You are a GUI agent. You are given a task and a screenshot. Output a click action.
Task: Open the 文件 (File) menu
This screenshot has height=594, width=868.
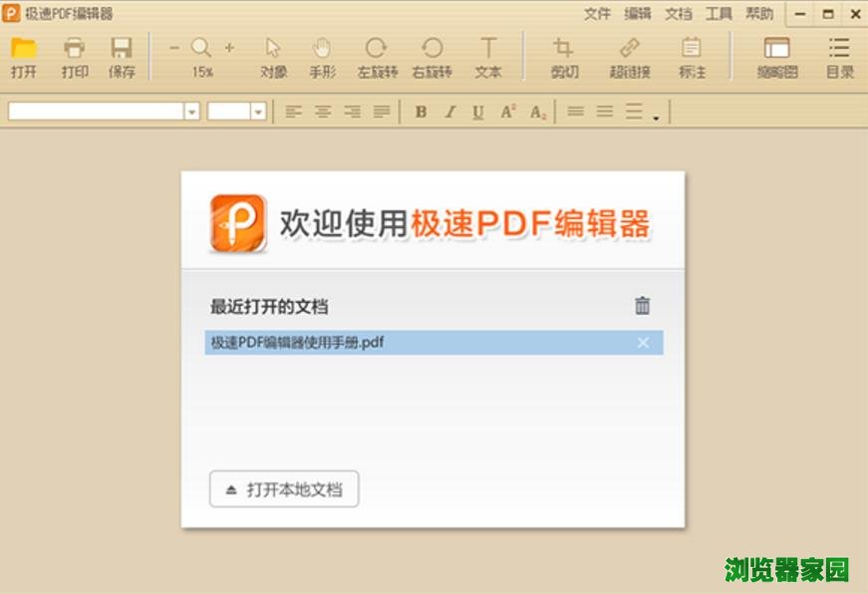597,14
